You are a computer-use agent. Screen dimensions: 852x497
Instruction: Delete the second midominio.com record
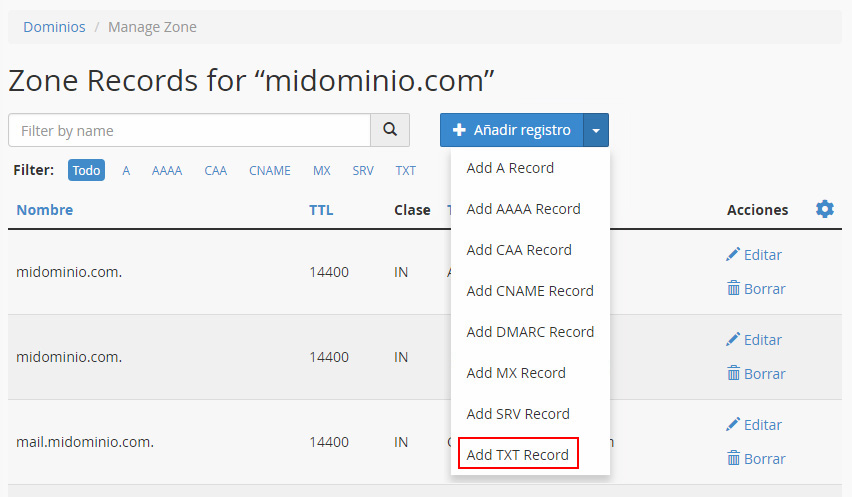coord(756,374)
